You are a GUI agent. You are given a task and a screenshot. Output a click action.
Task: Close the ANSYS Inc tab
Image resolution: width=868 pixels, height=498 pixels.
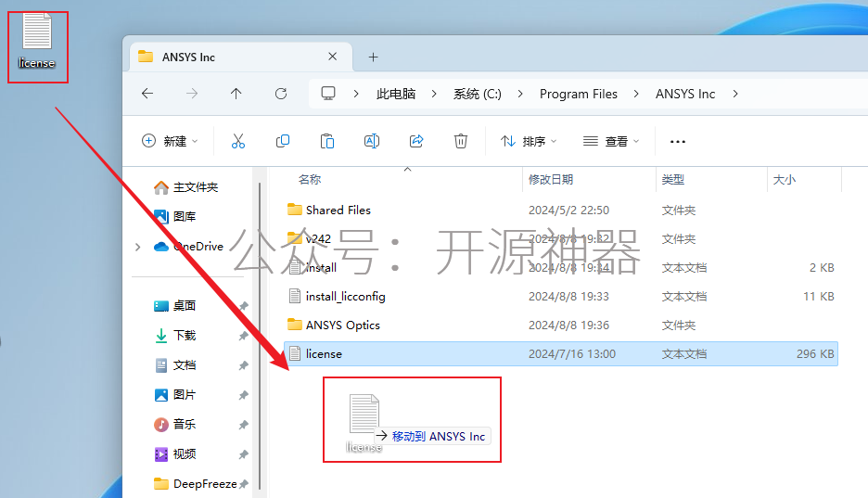[x=333, y=57]
